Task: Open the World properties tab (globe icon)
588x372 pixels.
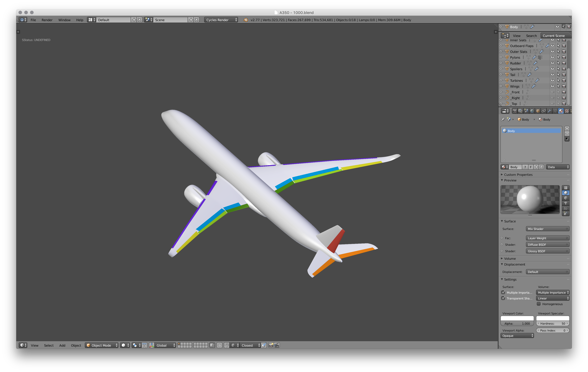Action: [x=532, y=111]
